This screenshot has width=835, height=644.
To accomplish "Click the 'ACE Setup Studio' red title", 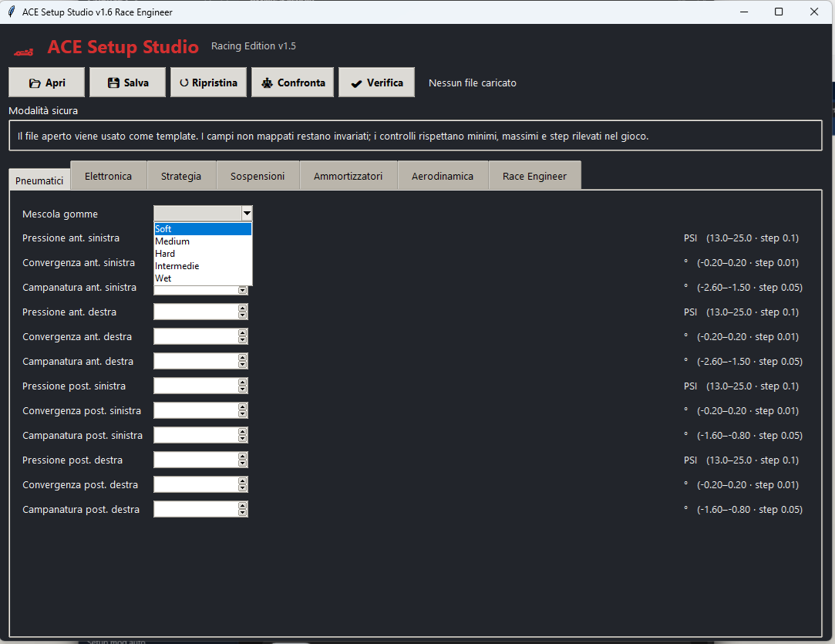I will click(x=123, y=47).
